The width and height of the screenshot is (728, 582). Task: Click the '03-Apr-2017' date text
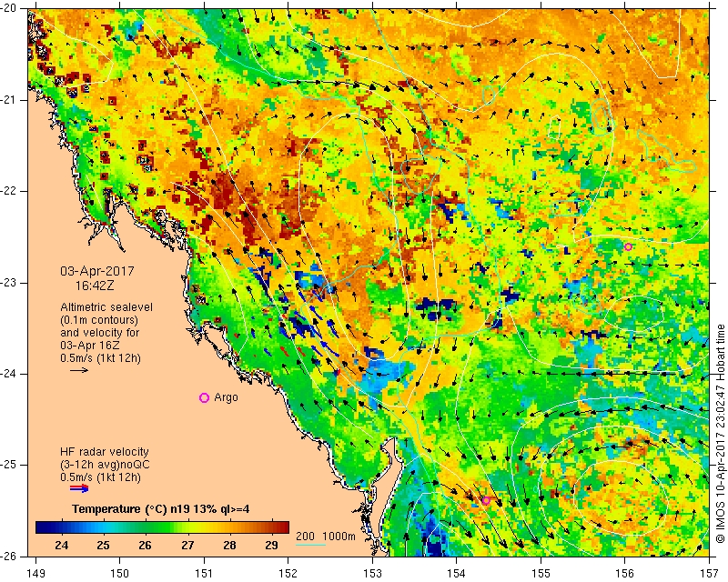pos(97,271)
